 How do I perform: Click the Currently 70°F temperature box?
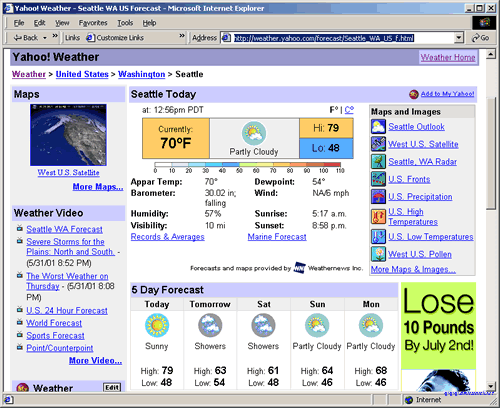(176, 138)
